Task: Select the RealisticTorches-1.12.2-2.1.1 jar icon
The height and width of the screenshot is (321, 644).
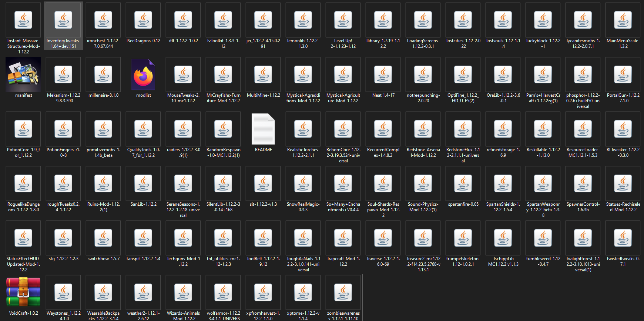Action: click(303, 129)
